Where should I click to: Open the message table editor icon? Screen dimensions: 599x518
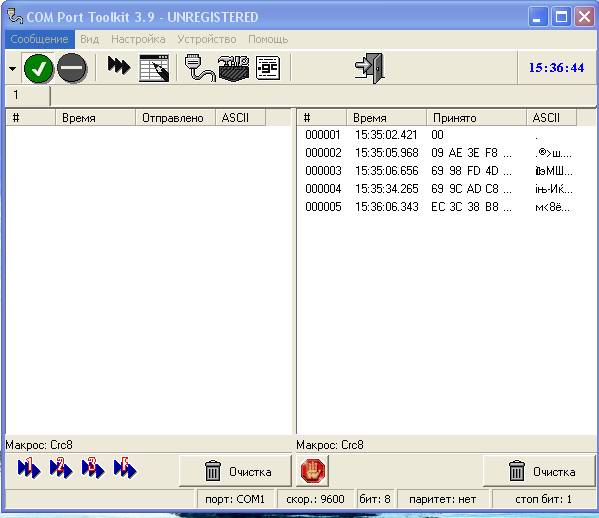pyautogui.click(x=154, y=68)
